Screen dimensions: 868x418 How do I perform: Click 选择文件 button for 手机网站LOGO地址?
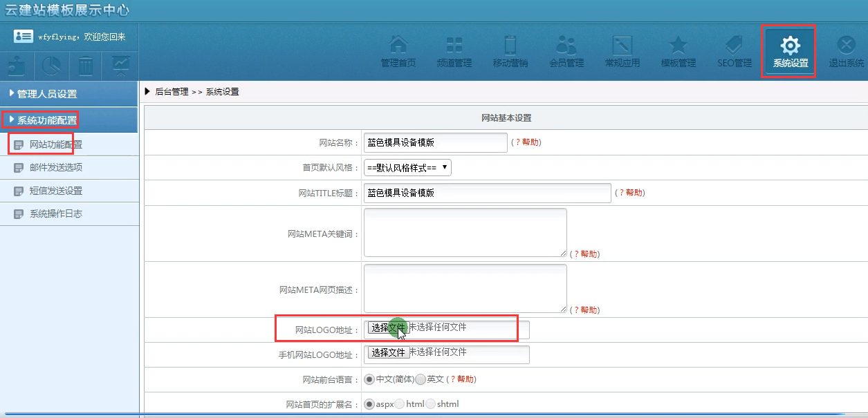pos(387,353)
